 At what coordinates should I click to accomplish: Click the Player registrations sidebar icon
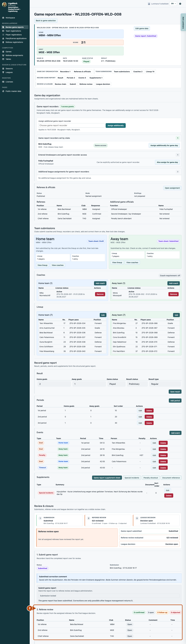click(3, 35)
